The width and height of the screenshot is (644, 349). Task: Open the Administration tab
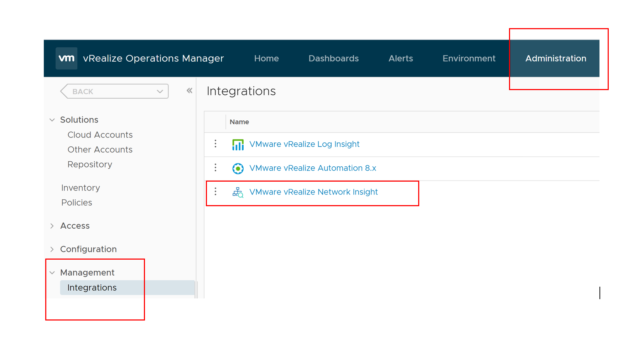pos(556,58)
